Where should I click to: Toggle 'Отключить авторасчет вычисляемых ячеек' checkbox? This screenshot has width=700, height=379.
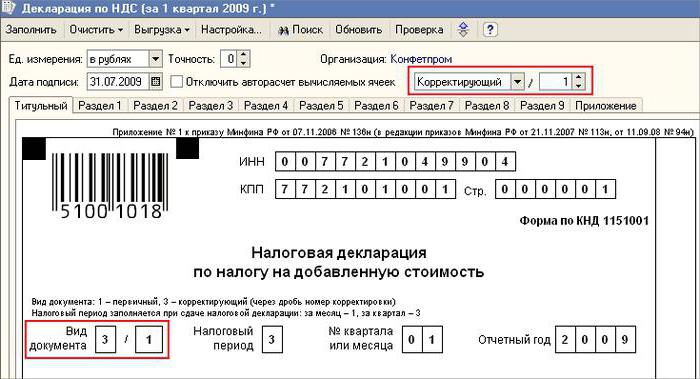click(x=177, y=82)
